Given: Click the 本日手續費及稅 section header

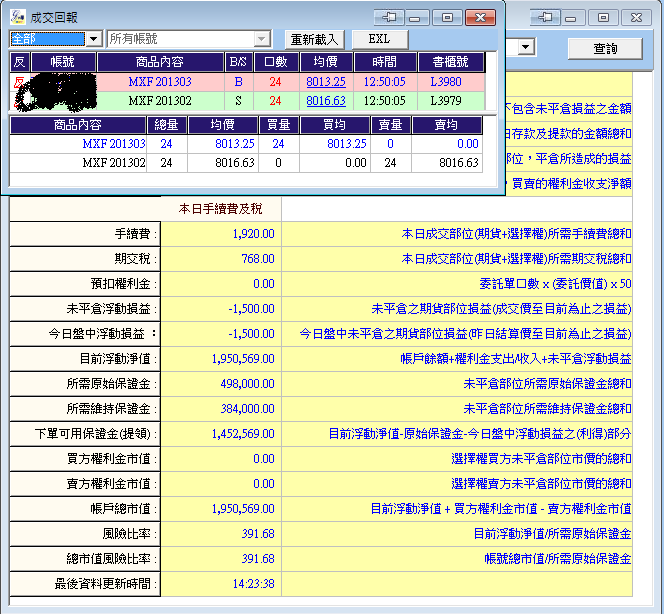Looking at the screenshot, I should point(221,208).
